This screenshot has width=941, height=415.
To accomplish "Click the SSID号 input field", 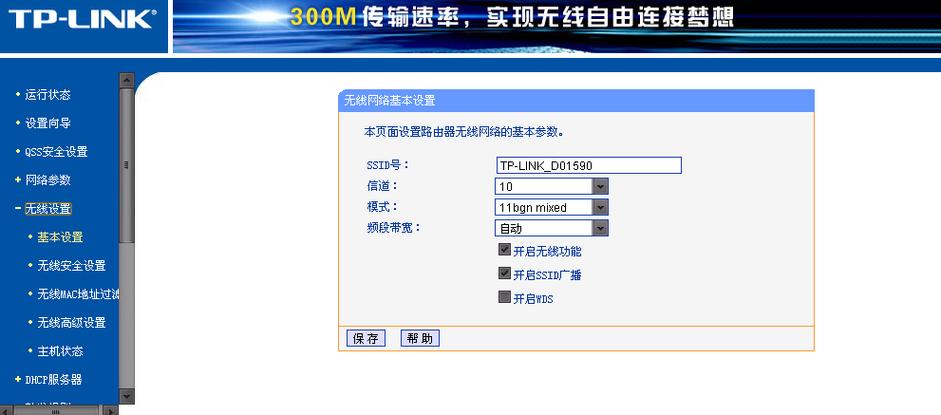I will tap(589, 166).
